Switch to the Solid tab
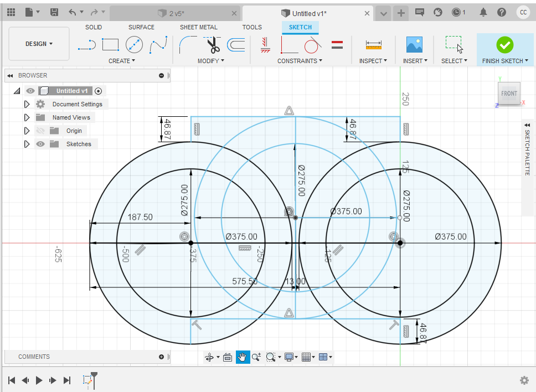Screen dimensions: 536x392 coord(94,27)
